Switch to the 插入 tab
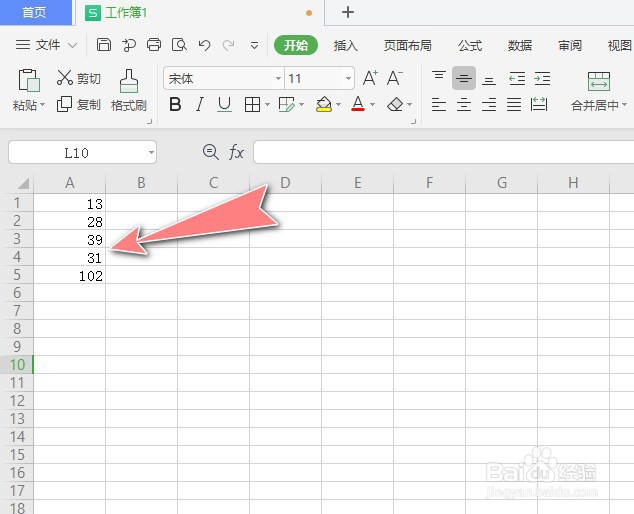The width and height of the screenshot is (634, 514). click(x=346, y=45)
